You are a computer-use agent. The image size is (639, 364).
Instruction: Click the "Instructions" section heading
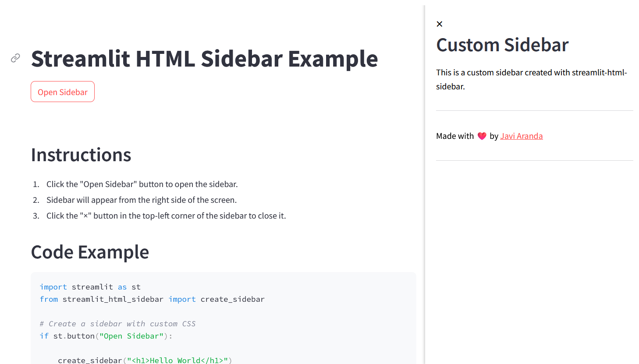(x=81, y=155)
